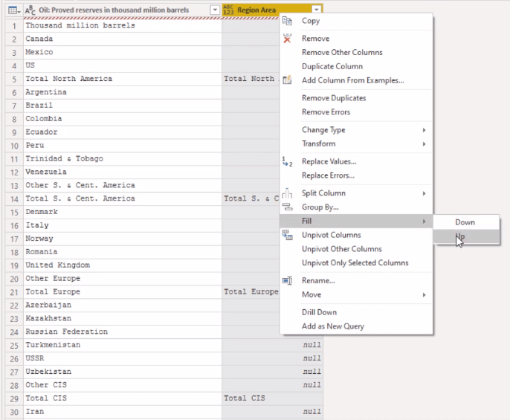510x420 pixels.
Task: Click the Venezuela cell
Action: tap(123, 172)
